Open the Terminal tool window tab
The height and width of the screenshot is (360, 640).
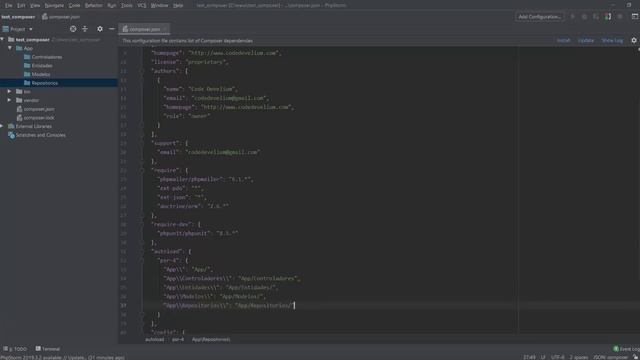48,349
